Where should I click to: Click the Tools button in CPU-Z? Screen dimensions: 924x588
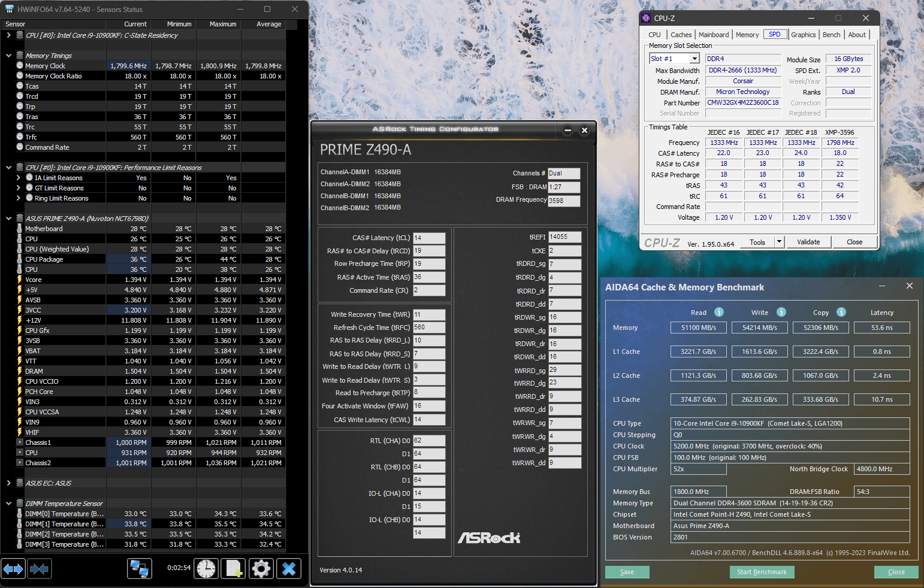pyautogui.click(x=757, y=242)
